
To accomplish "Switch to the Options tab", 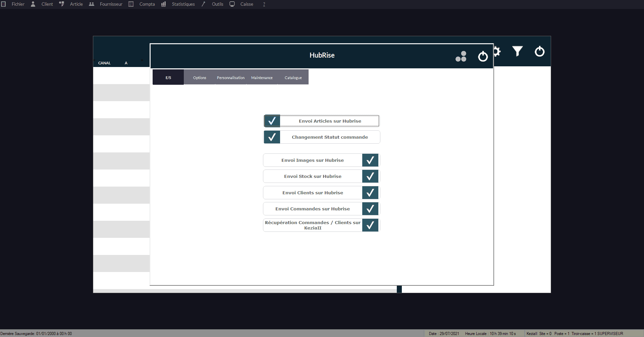I will click(x=200, y=77).
